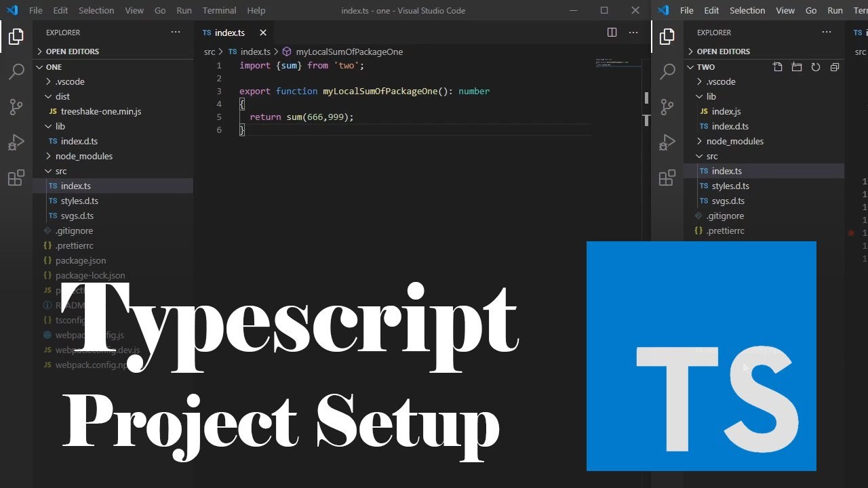Viewport: 868px width, 488px height.
Task: Open .prettierrc in right explorer
Action: [x=764, y=230]
